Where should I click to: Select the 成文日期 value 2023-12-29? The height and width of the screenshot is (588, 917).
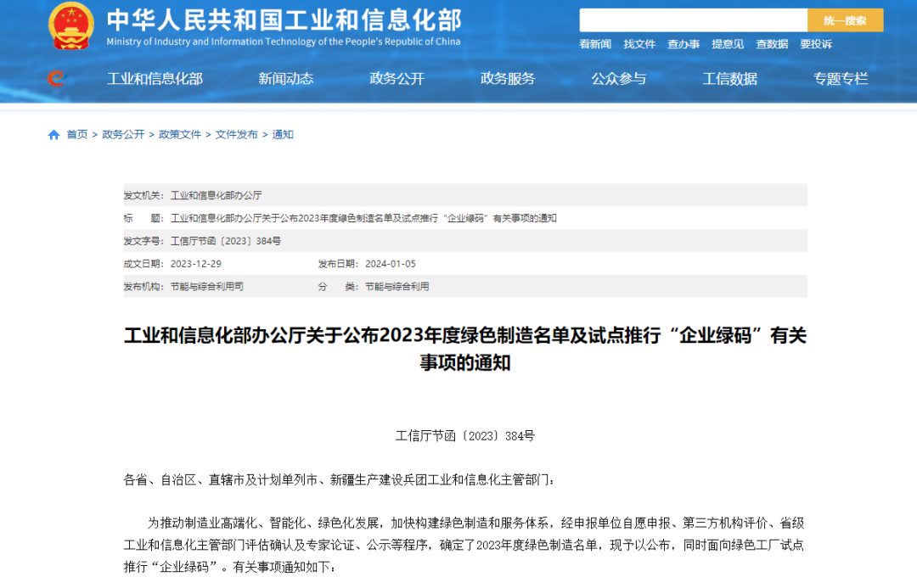coord(196,264)
